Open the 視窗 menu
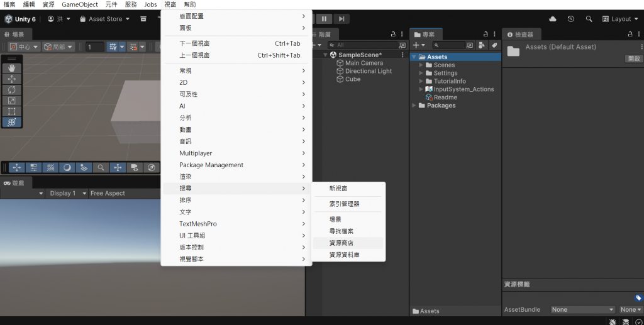This screenshot has width=644, height=325. [170, 4]
